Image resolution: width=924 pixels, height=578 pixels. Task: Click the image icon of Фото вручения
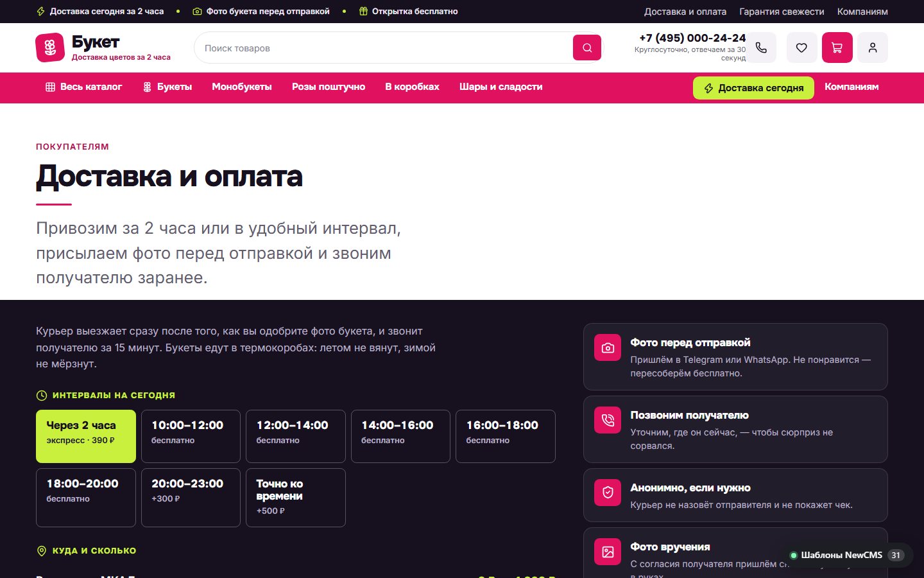(608, 552)
